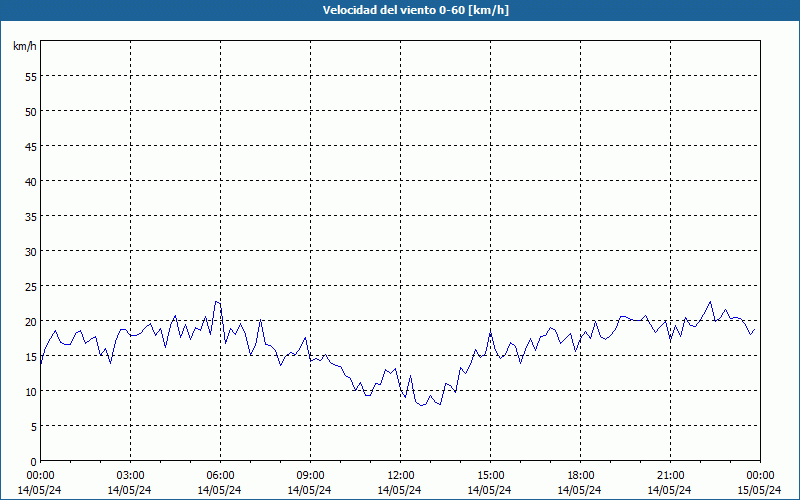Click the chart title 'Velocidad del viento 0-60 [km/h]'
The image size is (800, 500).
click(415, 10)
